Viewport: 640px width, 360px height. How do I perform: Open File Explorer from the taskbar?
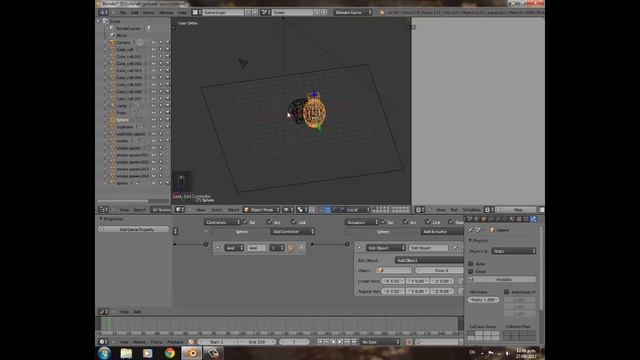coord(126,353)
